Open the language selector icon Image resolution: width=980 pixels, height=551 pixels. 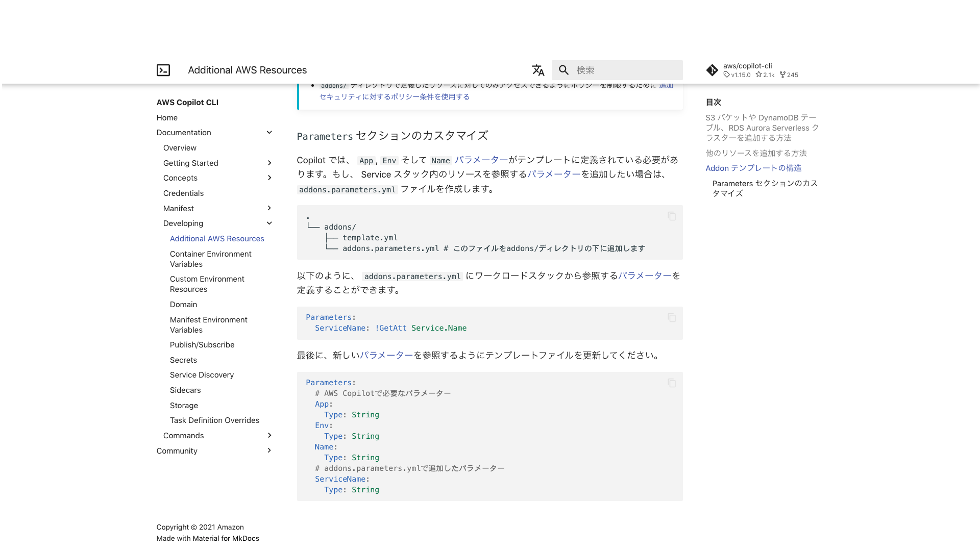538,70
